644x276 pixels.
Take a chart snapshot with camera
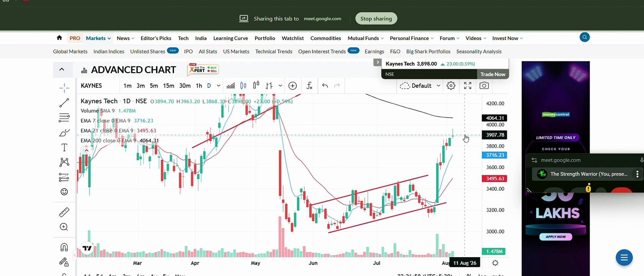click(484, 85)
